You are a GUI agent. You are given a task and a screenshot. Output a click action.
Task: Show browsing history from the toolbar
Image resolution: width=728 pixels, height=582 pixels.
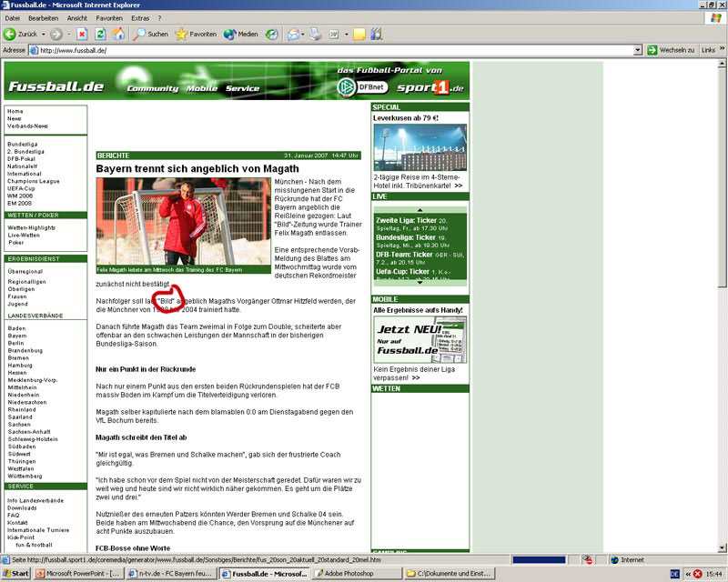pos(272,34)
